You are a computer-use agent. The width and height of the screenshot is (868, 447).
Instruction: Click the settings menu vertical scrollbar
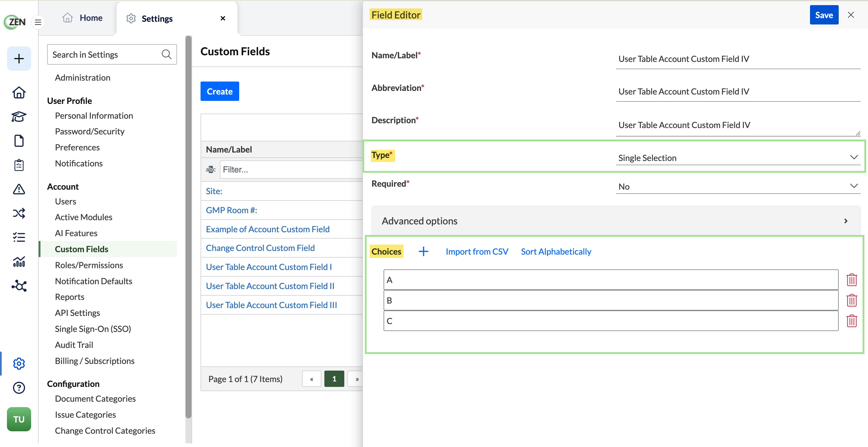pyautogui.click(x=188, y=227)
